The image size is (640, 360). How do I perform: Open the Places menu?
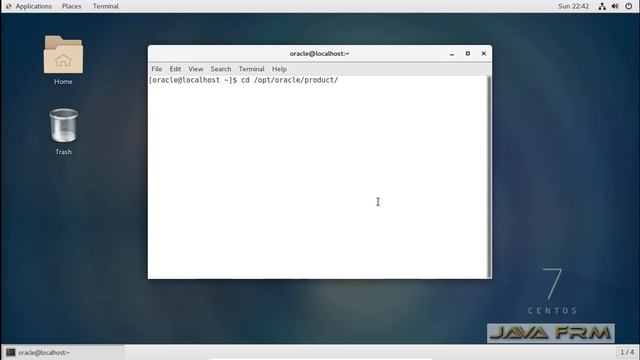(x=71, y=6)
